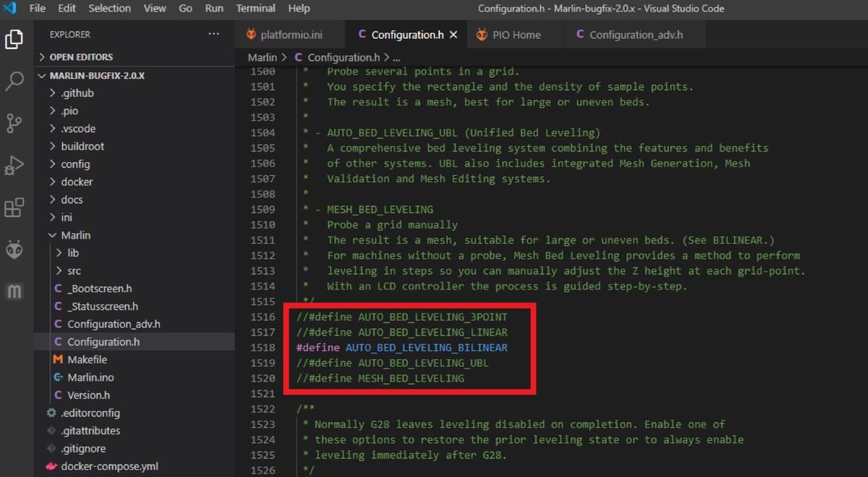Close the Configuration.h editor tab
The image size is (868, 477).
[454, 35]
